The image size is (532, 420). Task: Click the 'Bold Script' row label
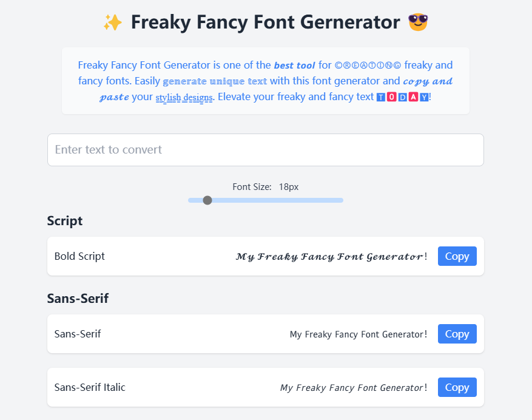[x=79, y=256]
